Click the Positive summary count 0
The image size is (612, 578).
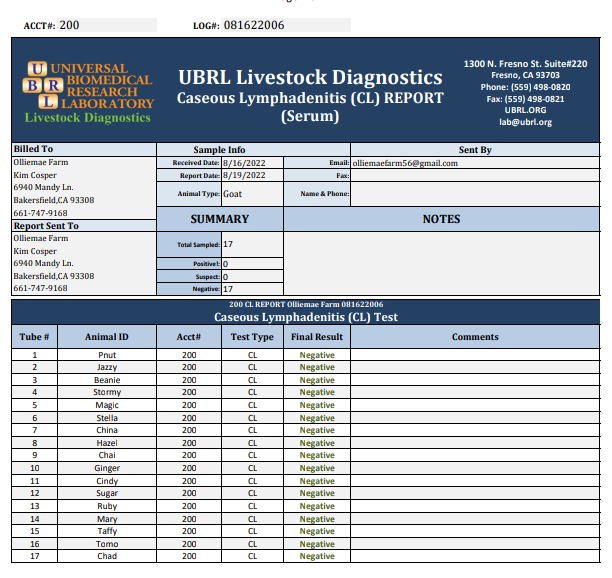click(x=226, y=264)
